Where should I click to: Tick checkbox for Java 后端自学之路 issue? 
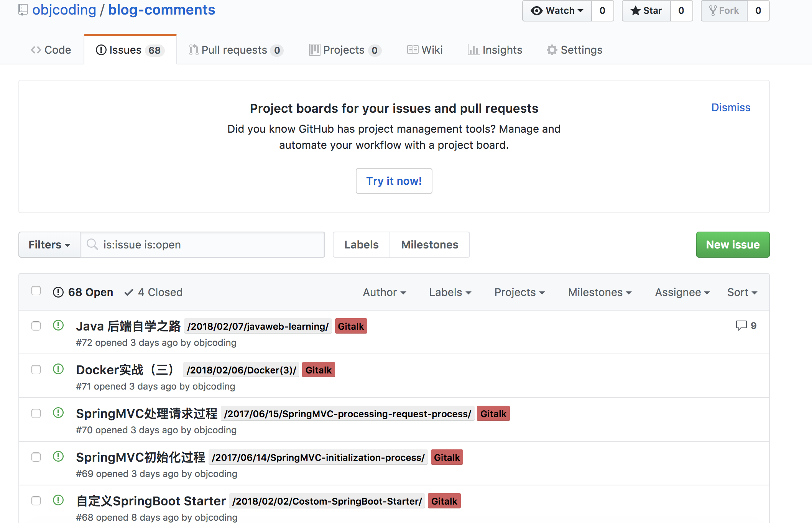coord(36,326)
